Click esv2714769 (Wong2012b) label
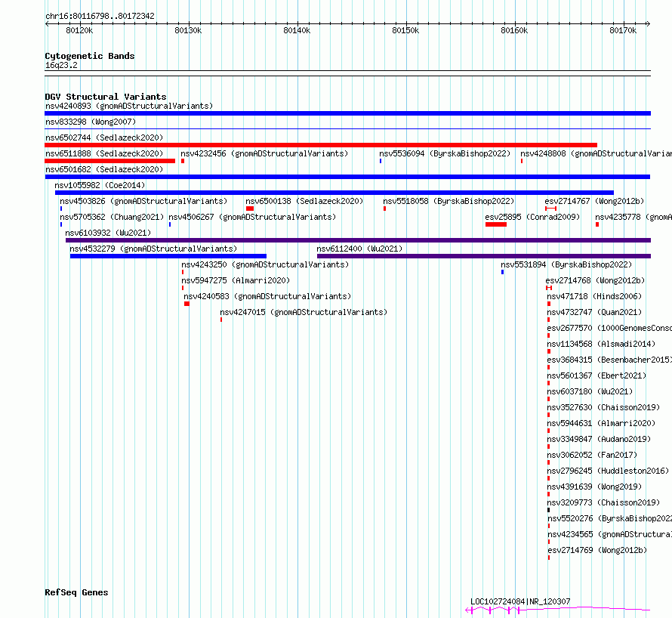672x618 pixels. (597, 550)
